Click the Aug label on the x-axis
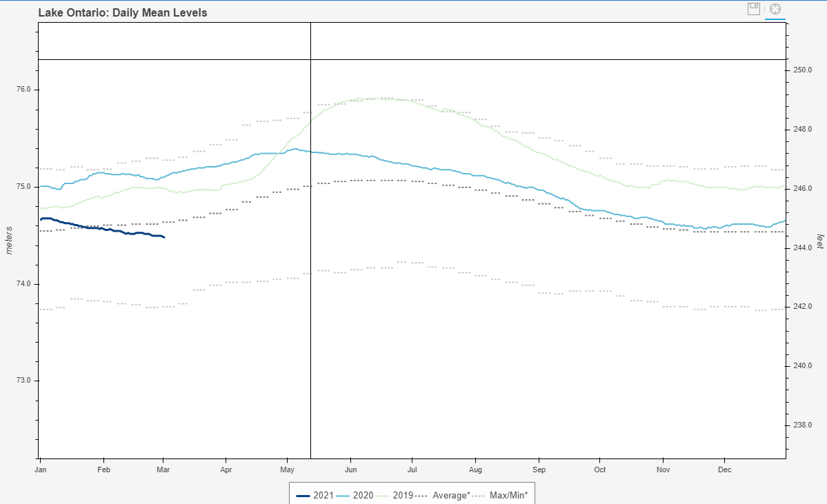The image size is (827, 504). tap(475, 470)
